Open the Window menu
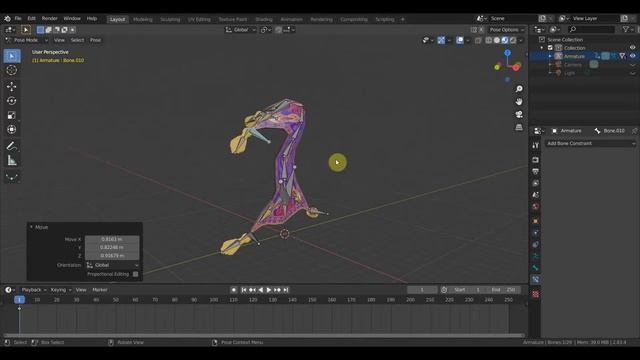The width and height of the screenshot is (640, 360). pyautogui.click(x=72, y=19)
